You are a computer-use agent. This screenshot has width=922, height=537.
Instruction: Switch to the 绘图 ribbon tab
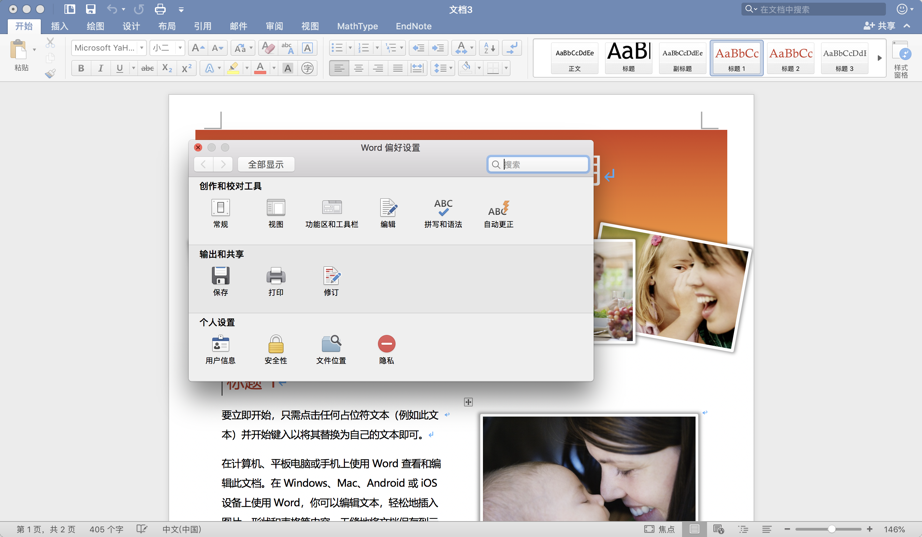click(95, 26)
